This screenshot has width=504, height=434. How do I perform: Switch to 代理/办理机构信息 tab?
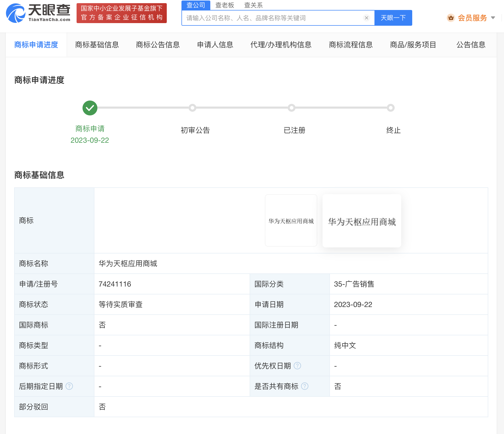point(281,45)
